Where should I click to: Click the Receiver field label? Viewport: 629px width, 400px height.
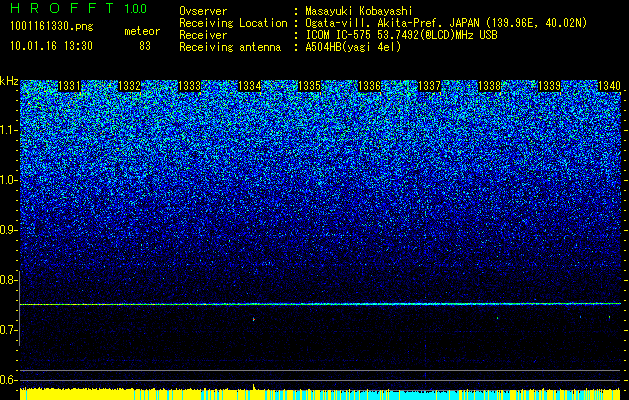[x=203, y=35]
